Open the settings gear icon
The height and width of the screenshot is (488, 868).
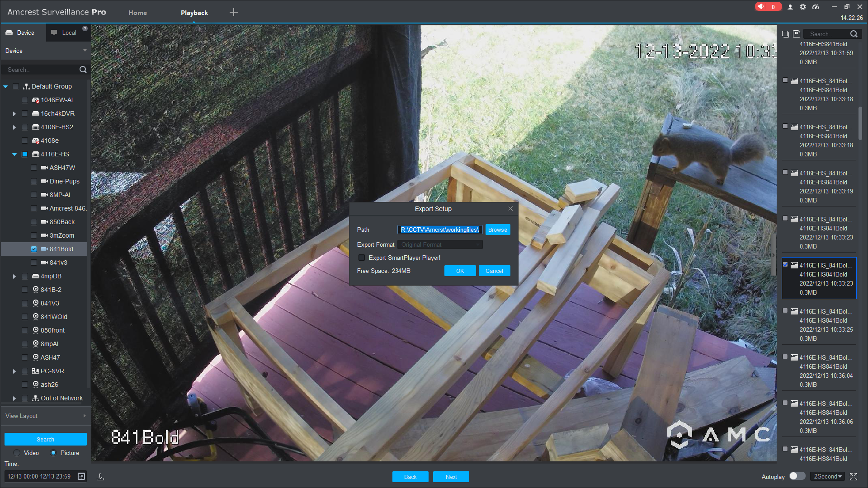pos(803,7)
